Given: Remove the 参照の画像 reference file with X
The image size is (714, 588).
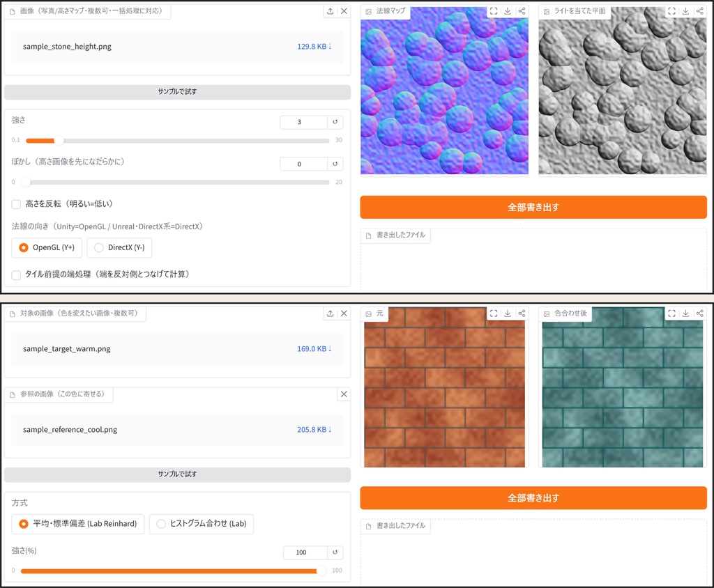Looking at the screenshot, I should pyautogui.click(x=344, y=394).
